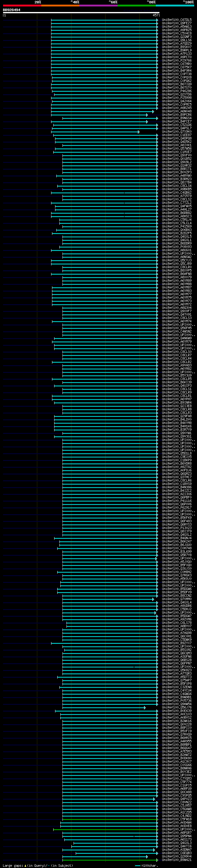197x868 pixels.
Task: Select label UniRef100_B5Y3U9
Action: tap(176, 375)
